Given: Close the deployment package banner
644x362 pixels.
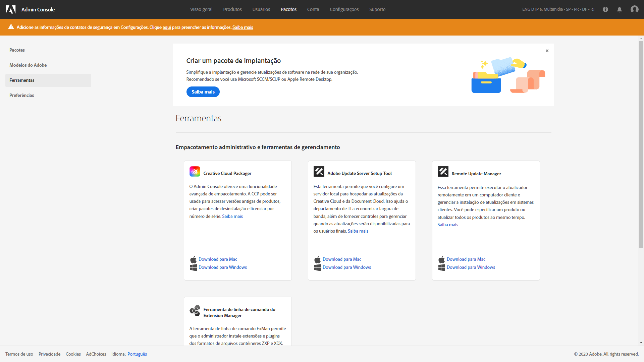Looking at the screenshot, I should pos(547,51).
